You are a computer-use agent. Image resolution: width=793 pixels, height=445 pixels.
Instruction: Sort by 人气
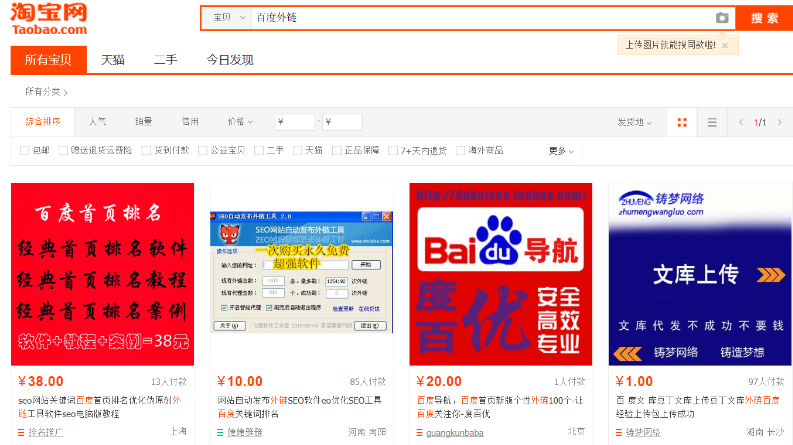97,121
